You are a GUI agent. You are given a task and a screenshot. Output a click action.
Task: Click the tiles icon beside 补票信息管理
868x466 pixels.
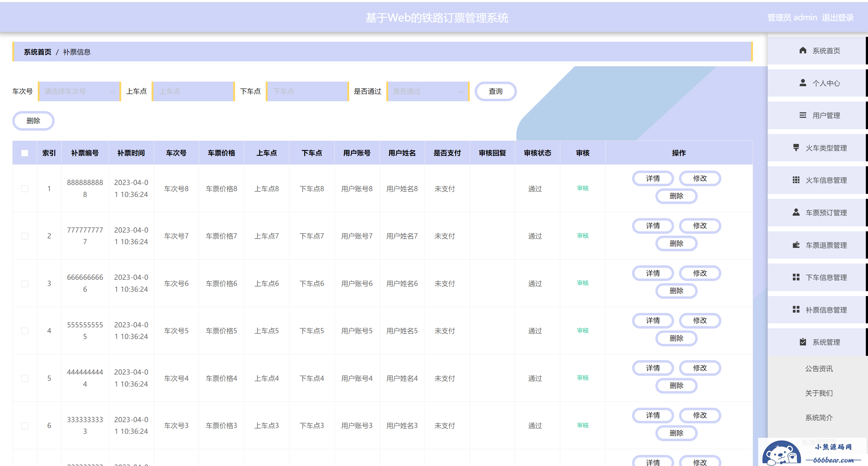click(x=796, y=310)
